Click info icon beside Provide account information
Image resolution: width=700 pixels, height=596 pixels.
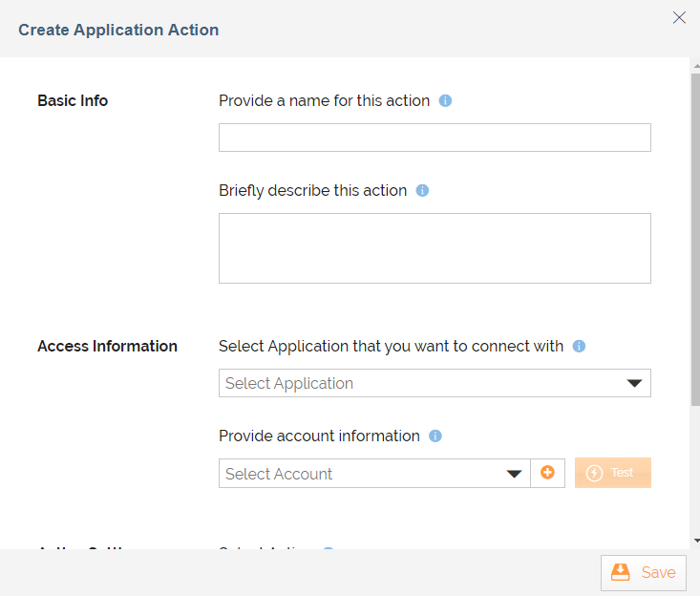pos(435,436)
